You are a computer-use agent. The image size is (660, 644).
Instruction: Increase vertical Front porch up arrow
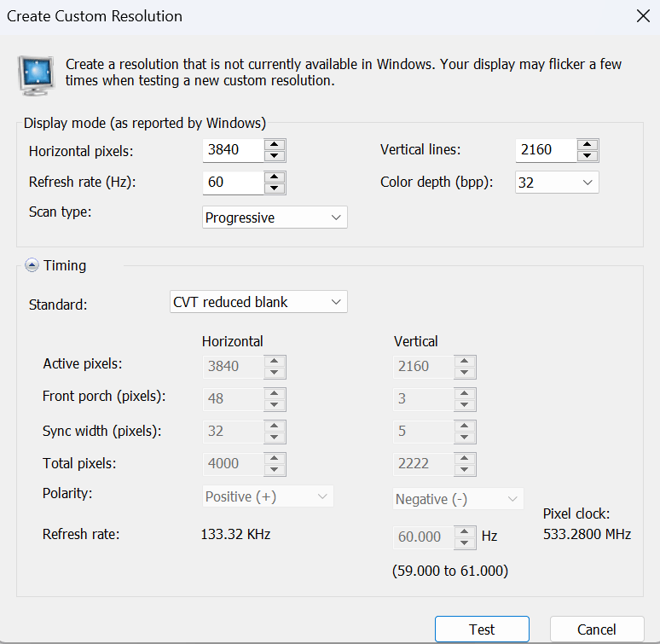coord(465,393)
